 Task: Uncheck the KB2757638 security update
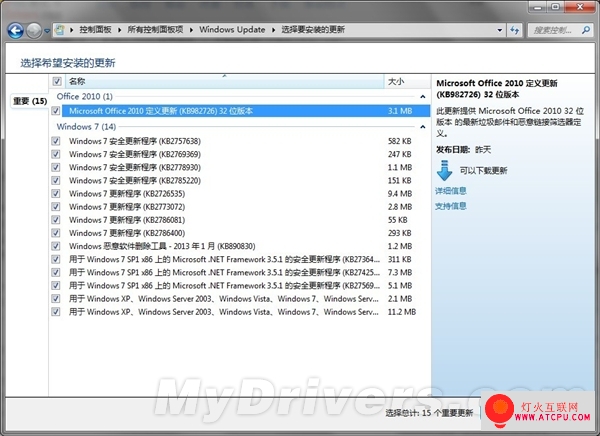tap(56, 141)
